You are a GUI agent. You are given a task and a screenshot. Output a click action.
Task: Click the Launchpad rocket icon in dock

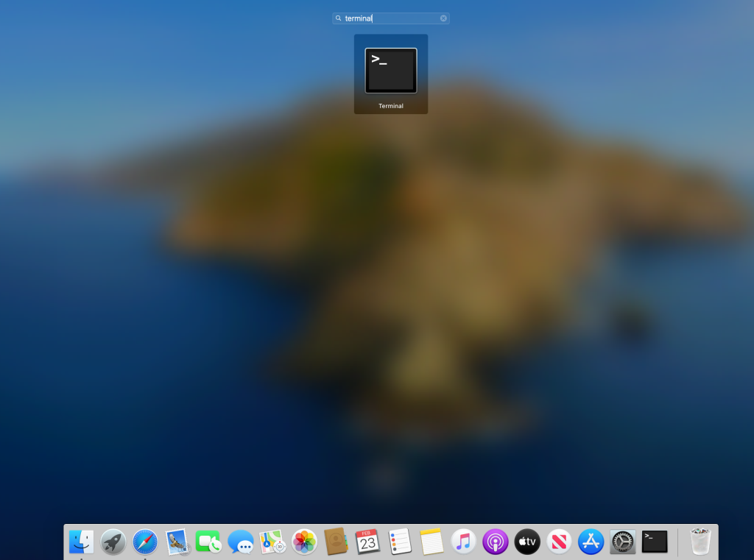coord(113,542)
